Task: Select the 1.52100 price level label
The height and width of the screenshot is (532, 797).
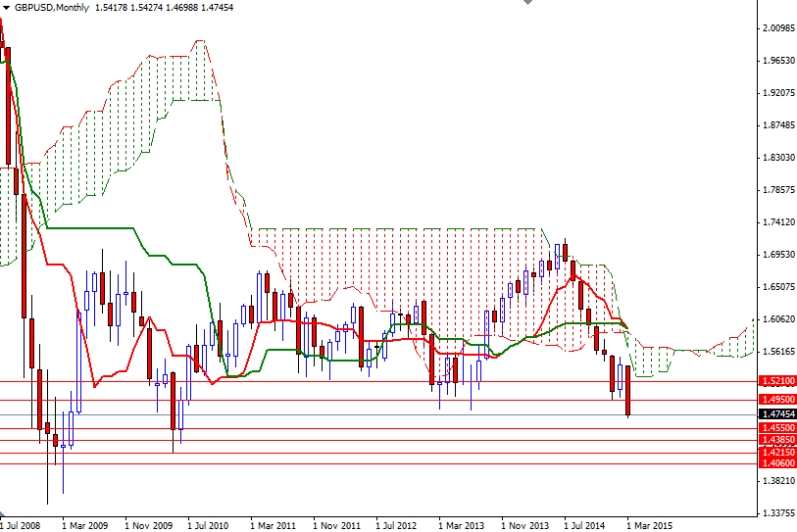Action: pyautogui.click(x=777, y=381)
